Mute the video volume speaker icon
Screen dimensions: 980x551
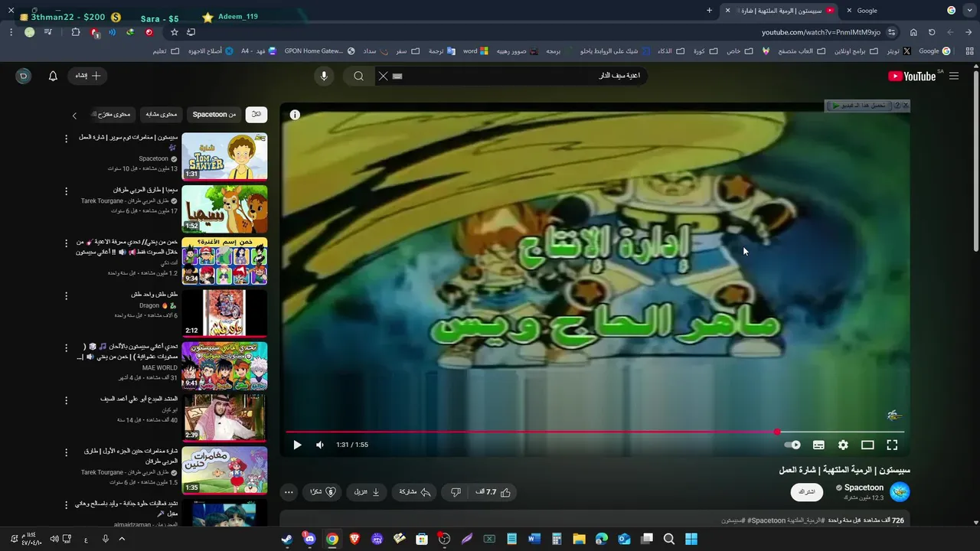pyautogui.click(x=320, y=445)
